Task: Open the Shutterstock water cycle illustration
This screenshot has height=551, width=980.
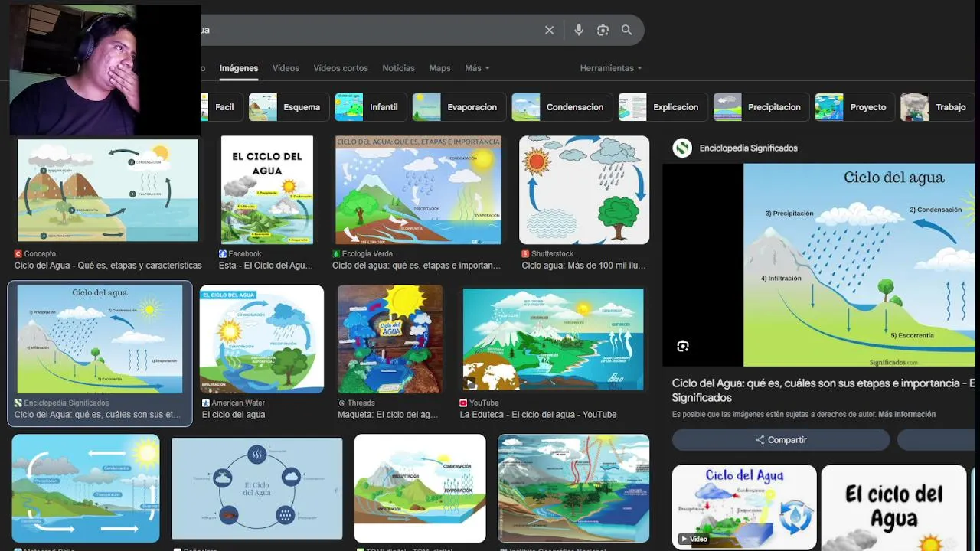Action: point(584,190)
